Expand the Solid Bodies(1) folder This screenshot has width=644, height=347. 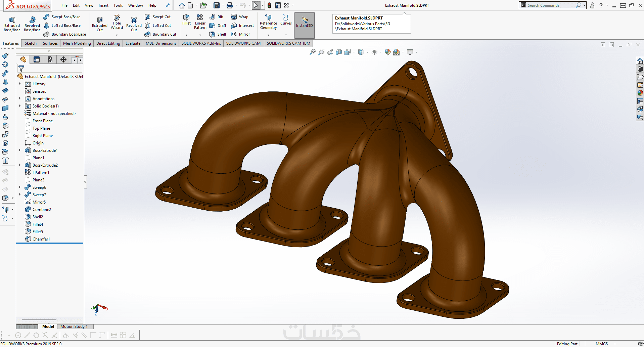click(20, 106)
